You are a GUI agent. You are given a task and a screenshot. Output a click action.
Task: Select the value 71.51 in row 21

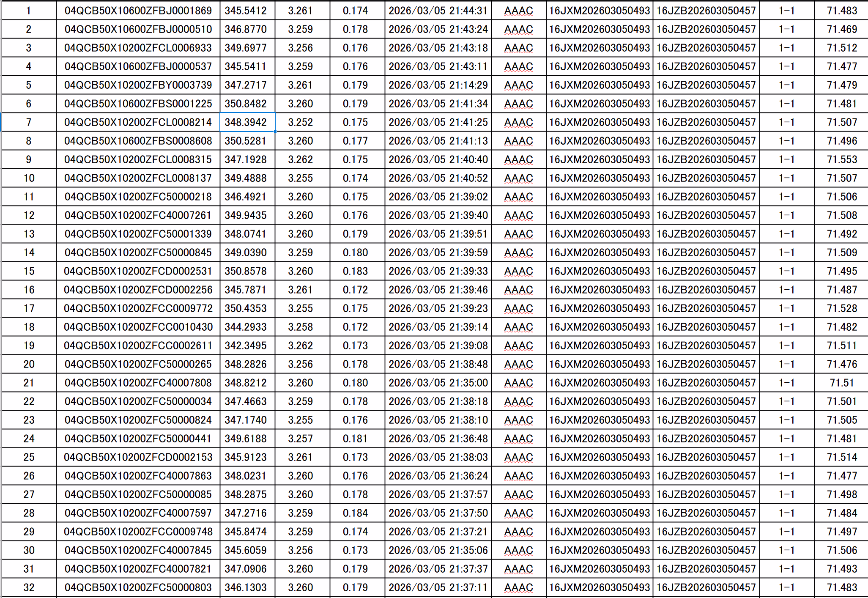click(842, 383)
